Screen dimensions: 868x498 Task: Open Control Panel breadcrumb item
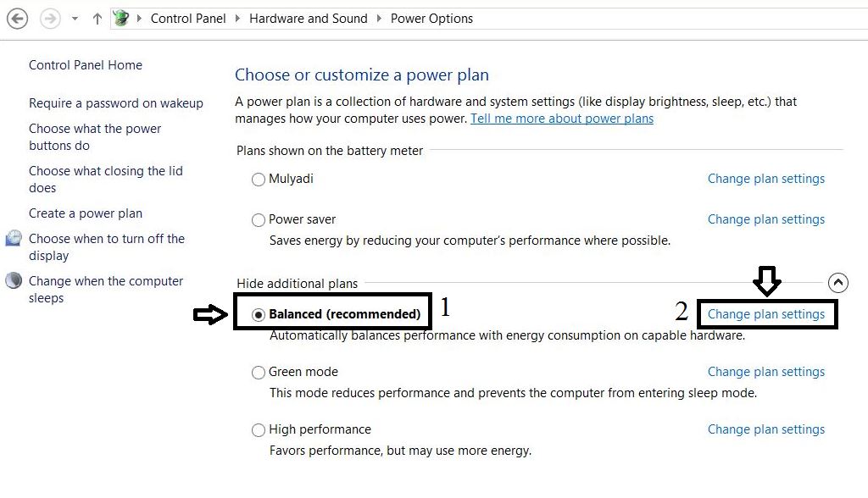coord(188,19)
